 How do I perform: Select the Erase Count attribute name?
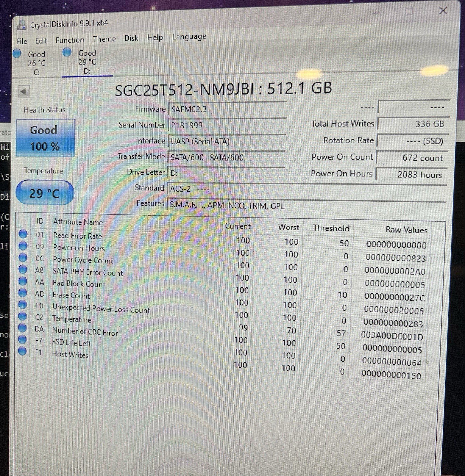click(71, 295)
